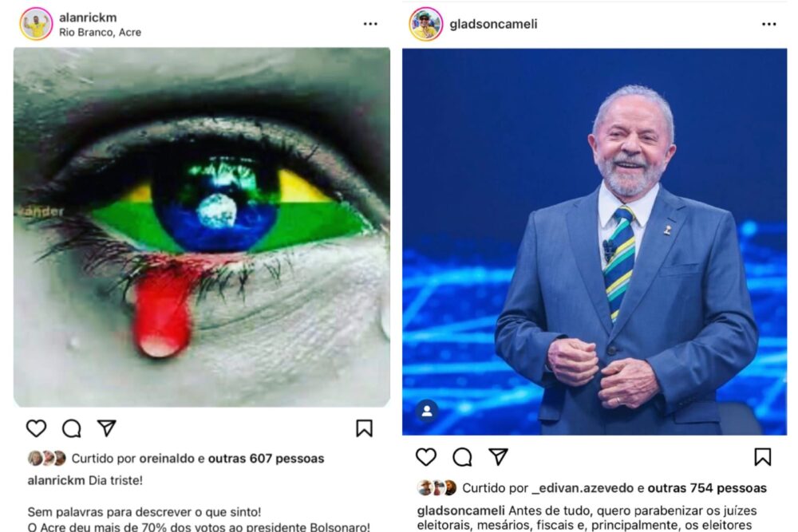This screenshot has width=798, height=532.
Task: Open more options for gladsoncameli post
Action: (769, 24)
